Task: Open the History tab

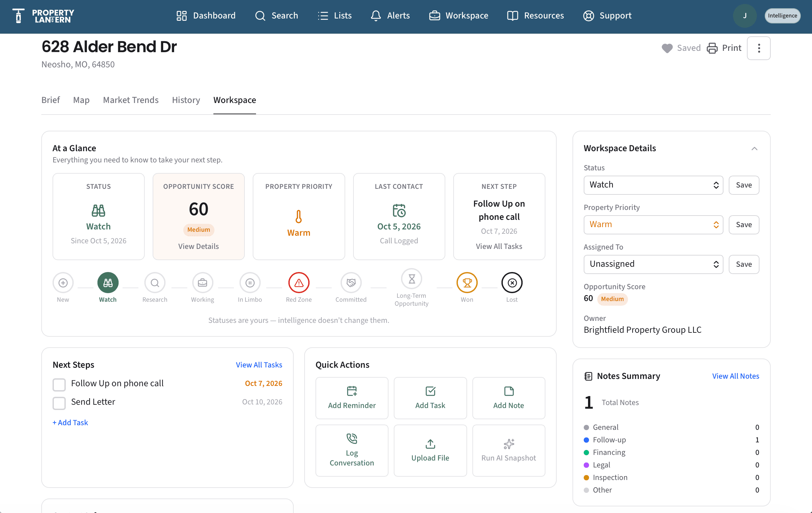Action: tap(186, 100)
